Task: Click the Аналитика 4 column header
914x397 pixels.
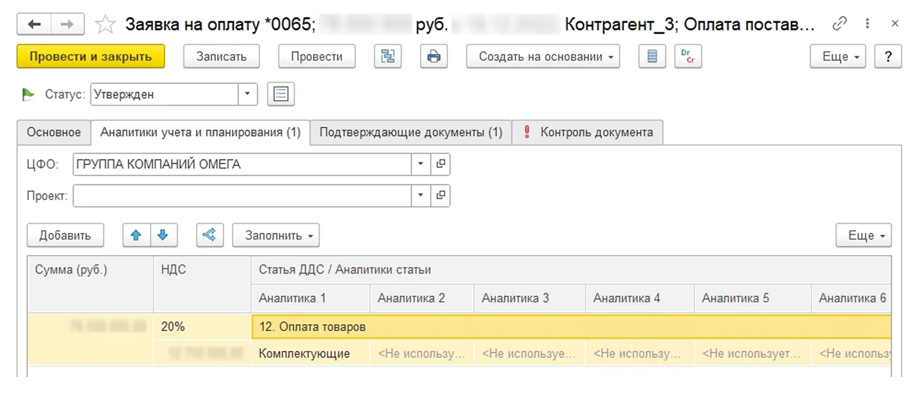Action: click(x=639, y=298)
